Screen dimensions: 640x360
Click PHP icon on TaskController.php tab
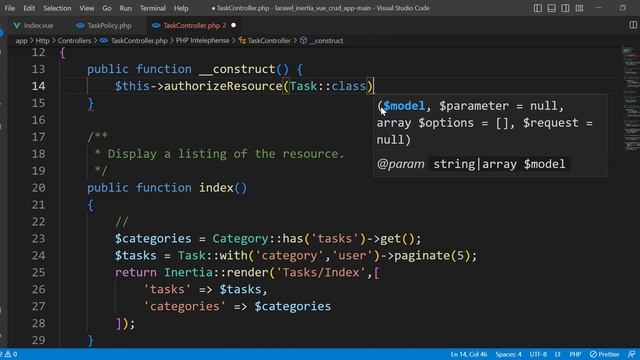[156, 25]
